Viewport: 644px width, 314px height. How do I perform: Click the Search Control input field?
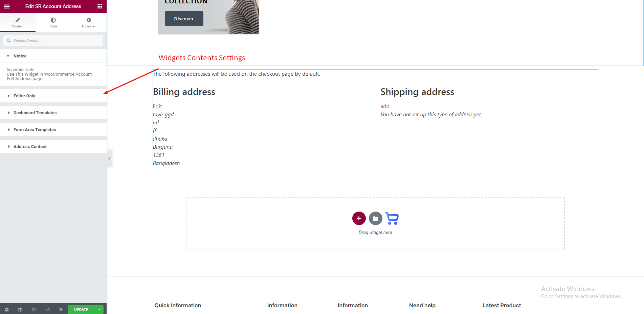[56, 41]
